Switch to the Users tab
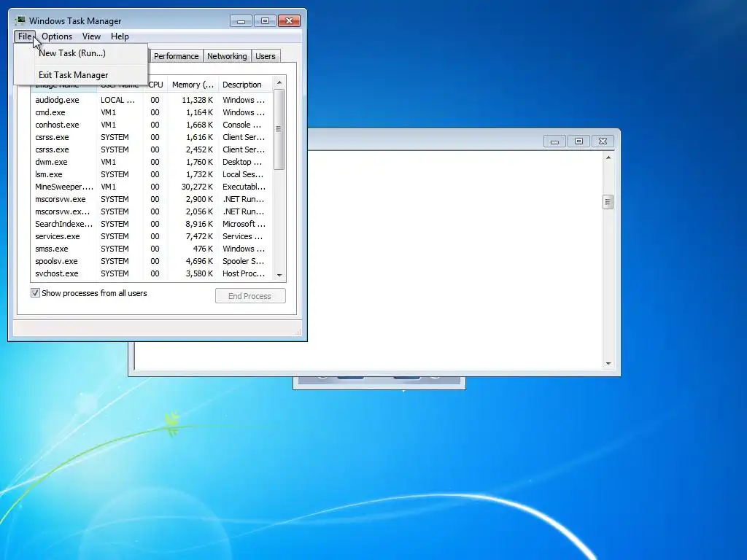 pyautogui.click(x=265, y=56)
